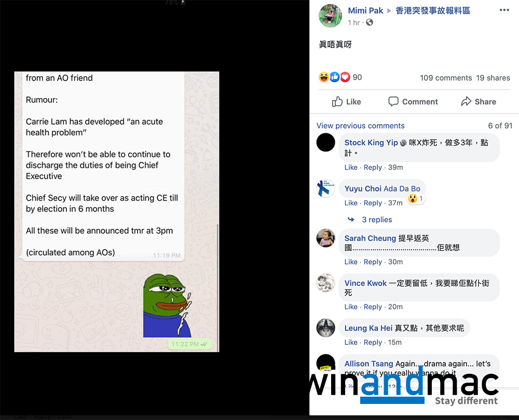Open Mimi Pak's profile name link

pos(365,10)
